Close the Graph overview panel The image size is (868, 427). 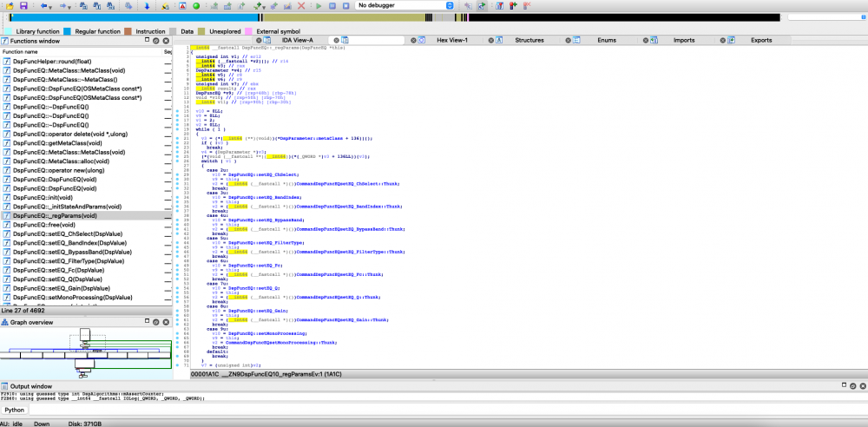click(166, 322)
